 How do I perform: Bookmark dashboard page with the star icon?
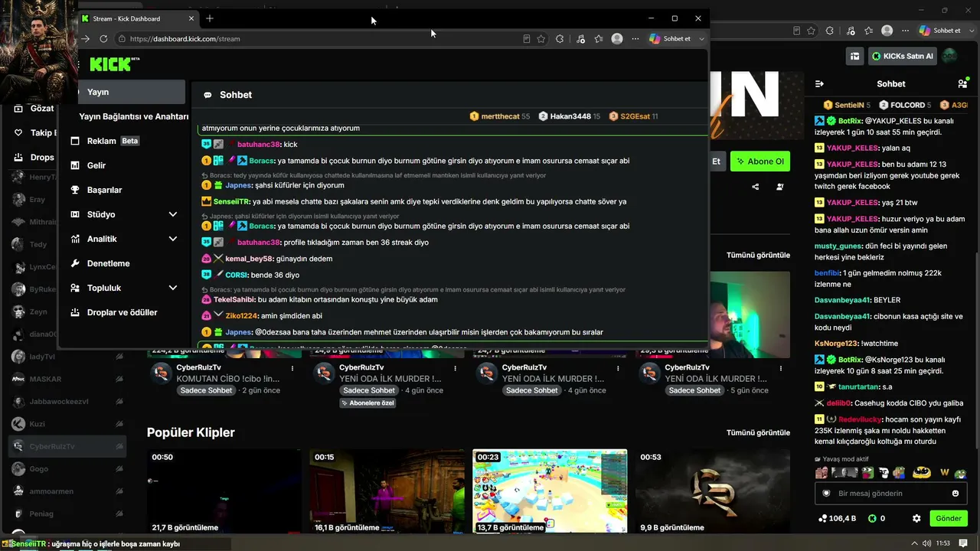[541, 39]
